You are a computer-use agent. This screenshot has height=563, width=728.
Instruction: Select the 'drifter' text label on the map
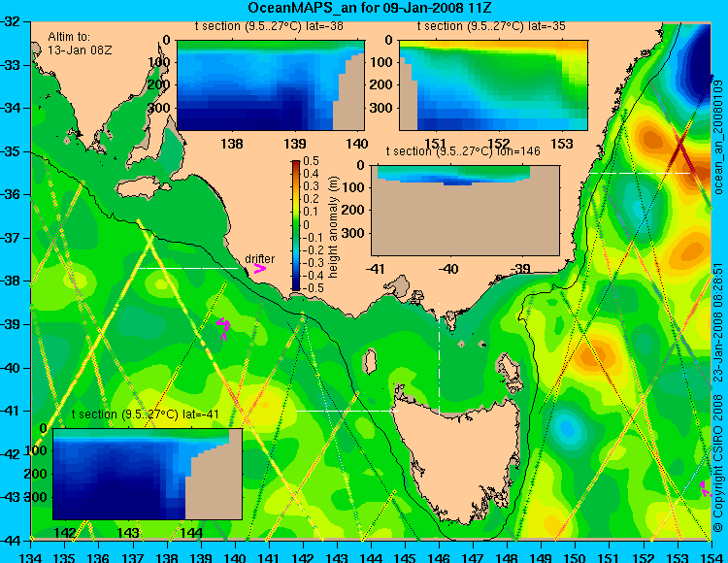click(x=259, y=259)
